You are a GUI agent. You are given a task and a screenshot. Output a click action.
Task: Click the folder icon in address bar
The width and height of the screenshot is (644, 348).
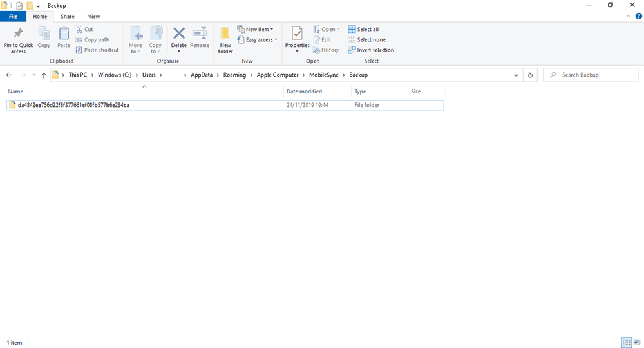click(x=55, y=75)
